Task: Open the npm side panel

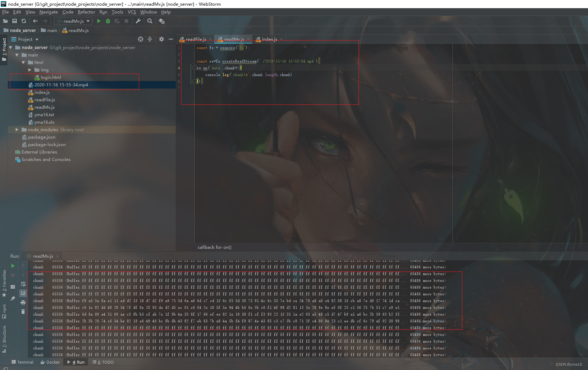Action: coord(4,311)
